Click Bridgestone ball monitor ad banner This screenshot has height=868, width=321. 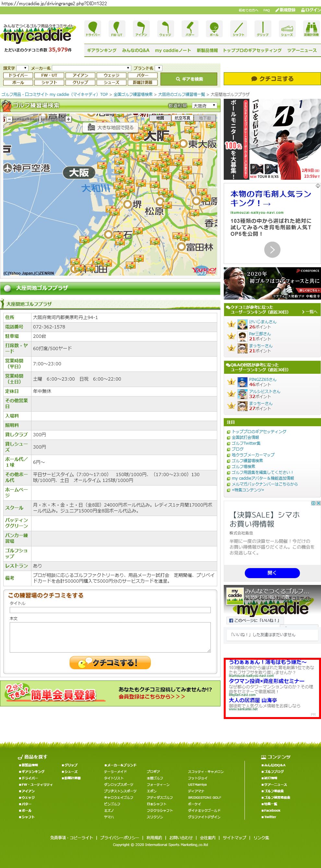(x=272, y=139)
